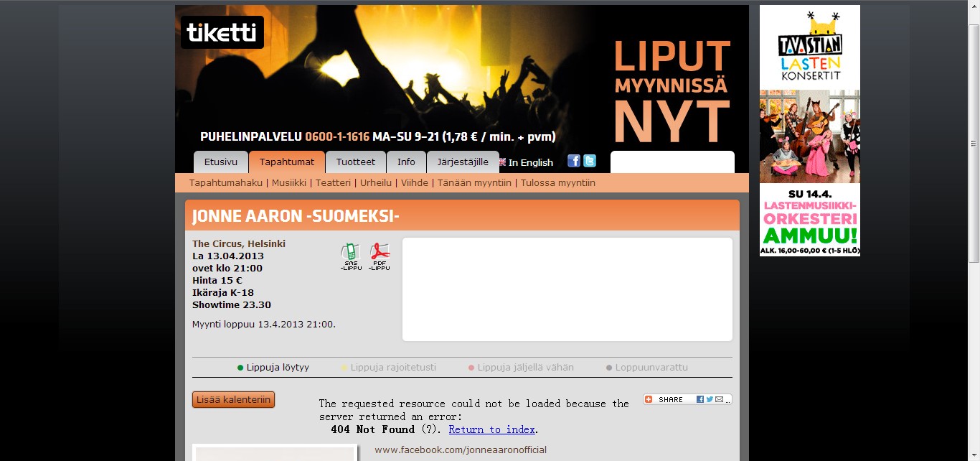This screenshot has height=461, width=980.
Task: Switch to the Tuotteet tab
Action: [x=356, y=162]
